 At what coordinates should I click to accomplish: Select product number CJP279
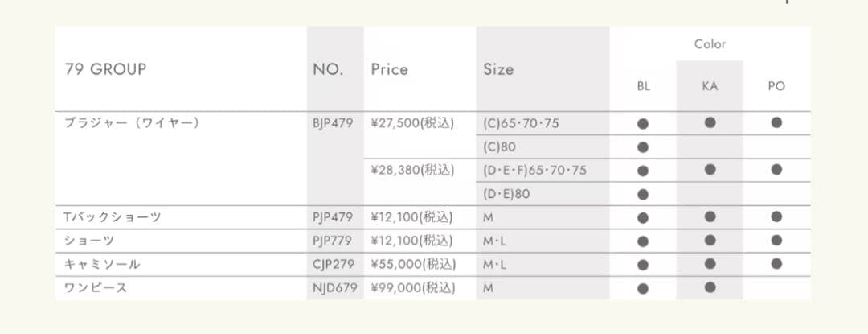pyautogui.click(x=333, y=264)
